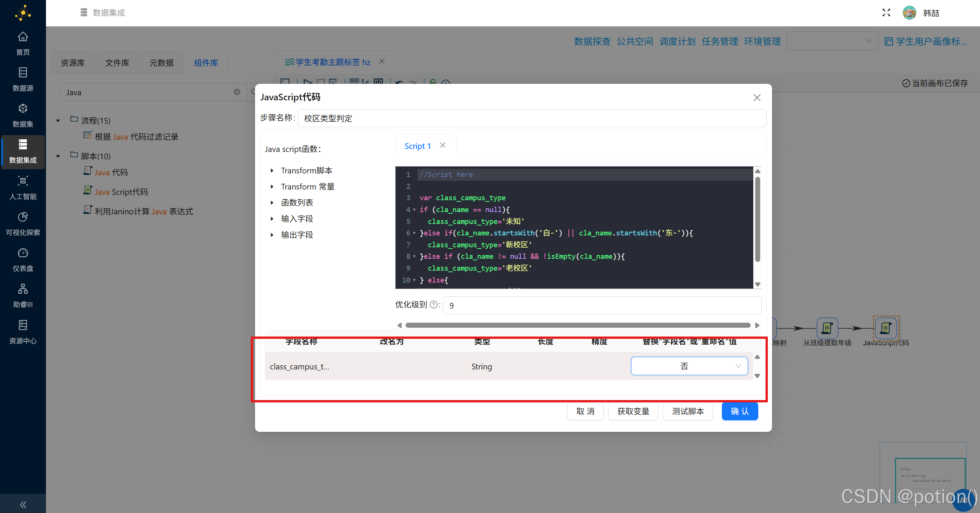Select the Script 1 tab

point(417,146)
